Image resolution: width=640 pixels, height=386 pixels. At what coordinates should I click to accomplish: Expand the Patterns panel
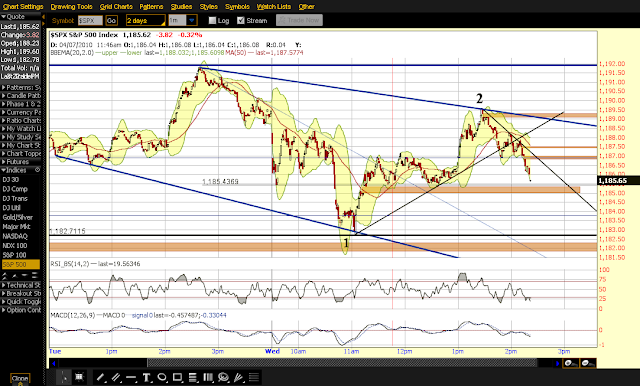pos(20,87)
